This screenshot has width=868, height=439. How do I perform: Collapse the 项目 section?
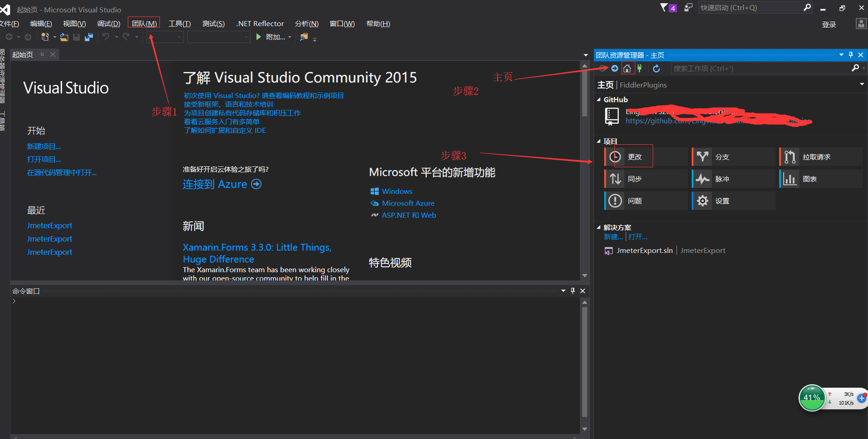pos(599,141)
